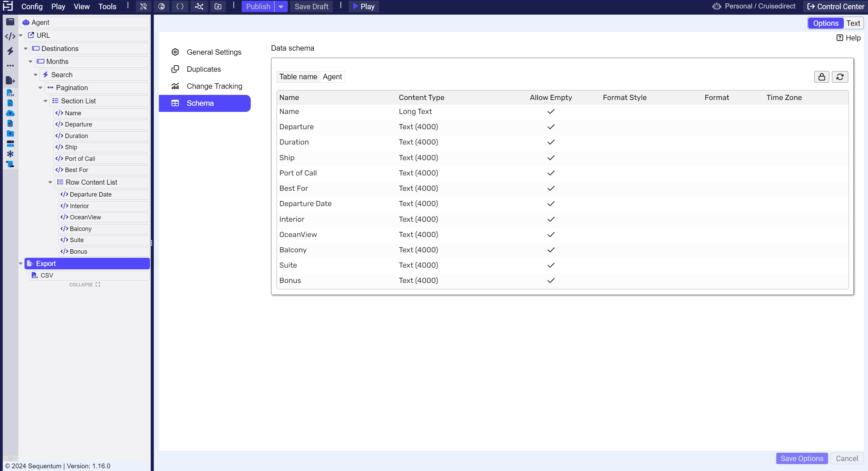Toggle Allow Empty for Interior row
The image size is (868, 471).
coord(551,219)
